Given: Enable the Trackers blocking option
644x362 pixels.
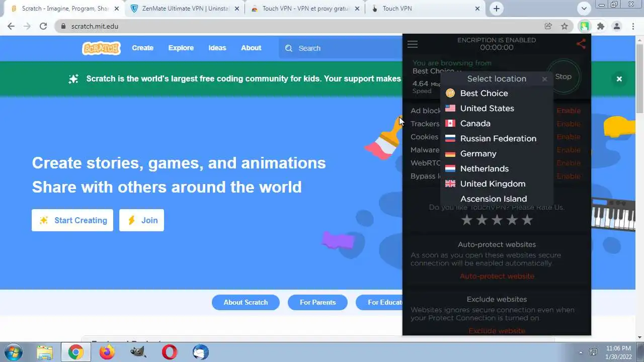Looking at the screenshot, I should [569, 124].
